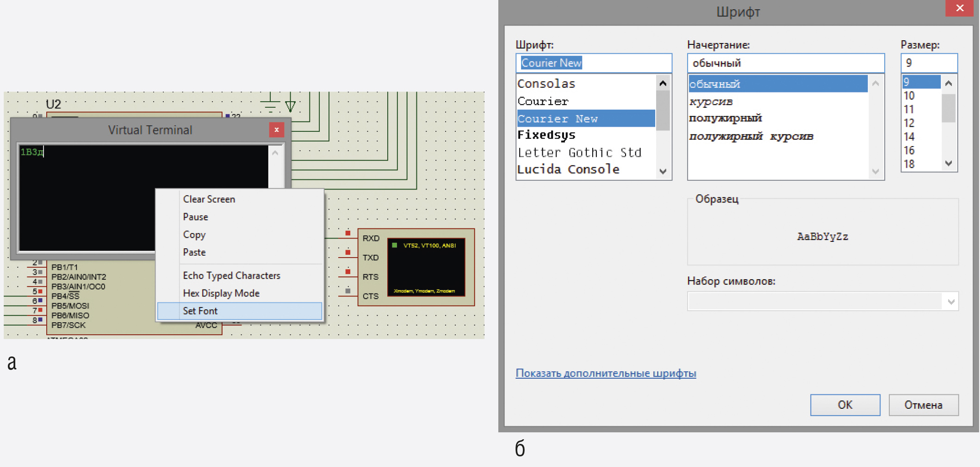Click the Virtual Terminal scroll up arrow

pyautogui.click(x=275, y=153)
